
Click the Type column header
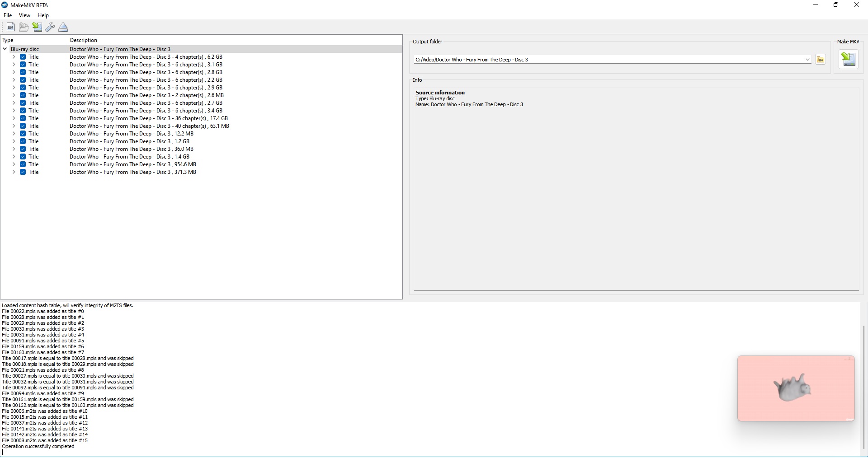(34, 40)
